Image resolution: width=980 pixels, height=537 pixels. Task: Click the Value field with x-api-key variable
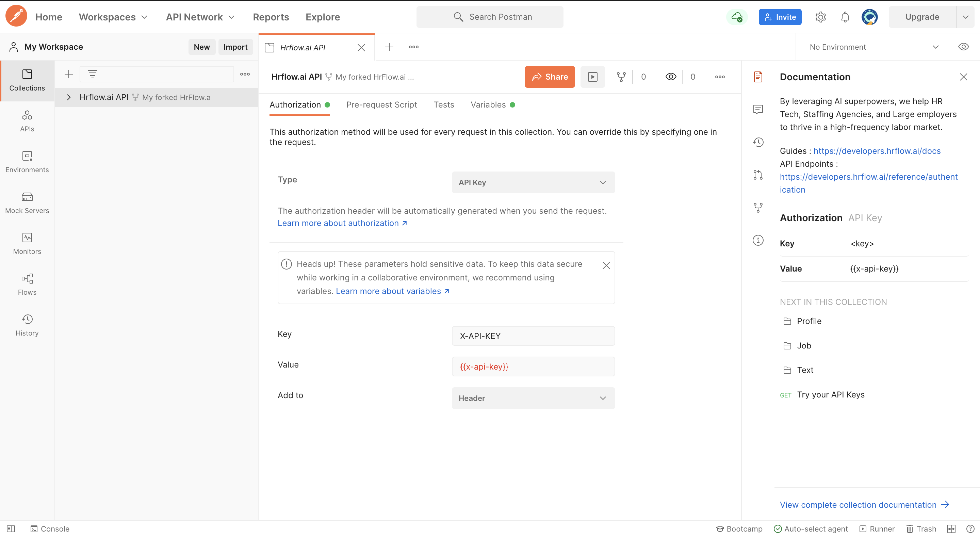pyautogui.click(x=533, y=367)
